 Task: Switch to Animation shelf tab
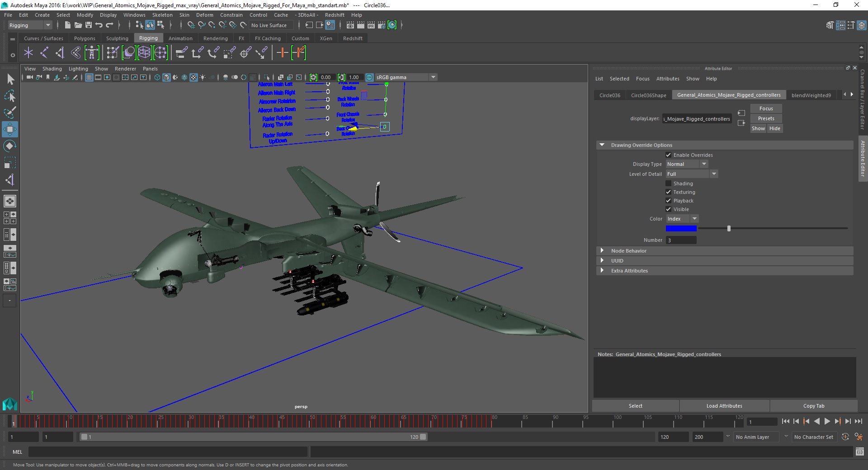180,38
